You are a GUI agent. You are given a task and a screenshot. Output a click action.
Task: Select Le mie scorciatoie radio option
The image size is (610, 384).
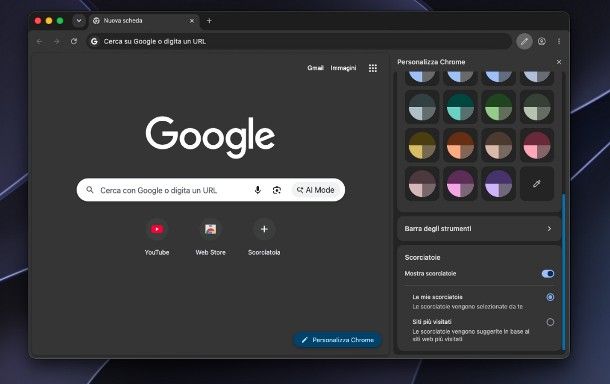550,297
